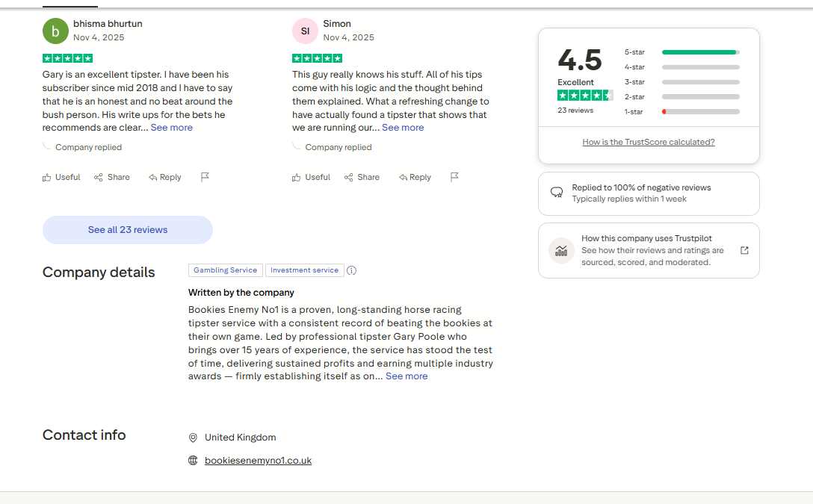Open How is the TrustScore calculated link
The width and height of the screenshot is (813, 504).
point(648,142)
